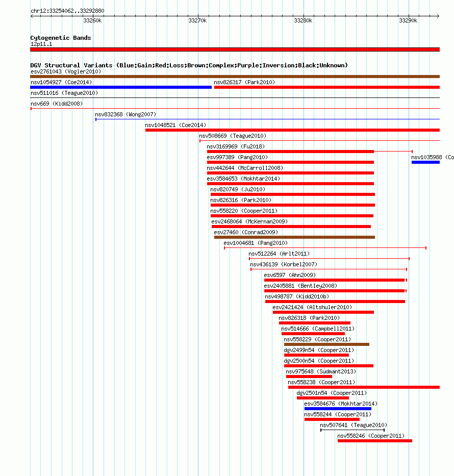The width and height of the screenshot is (454, 476).
Task: Open the nsv558244 (Cooper2011) label
Action: click(338, 415)
